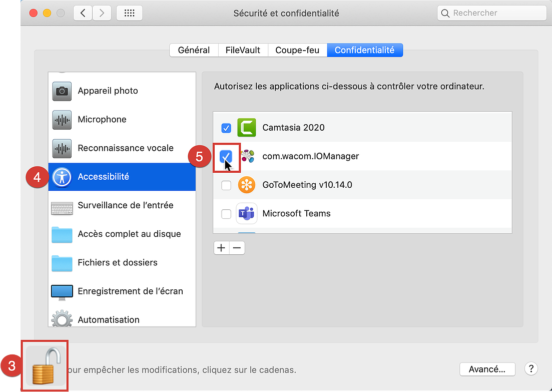Switch to the Général tab
The width and height of the screenshot is (552, 392).
pos(194,50)
